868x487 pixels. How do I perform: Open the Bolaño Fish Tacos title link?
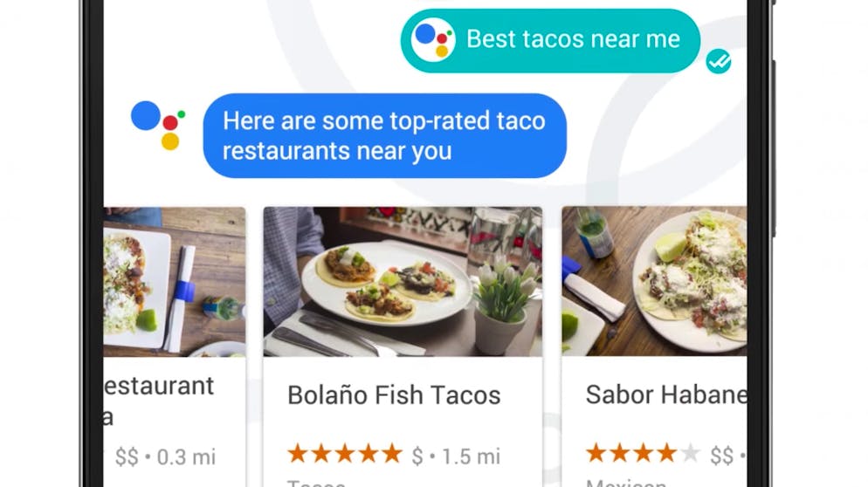[x=394, y=395]
